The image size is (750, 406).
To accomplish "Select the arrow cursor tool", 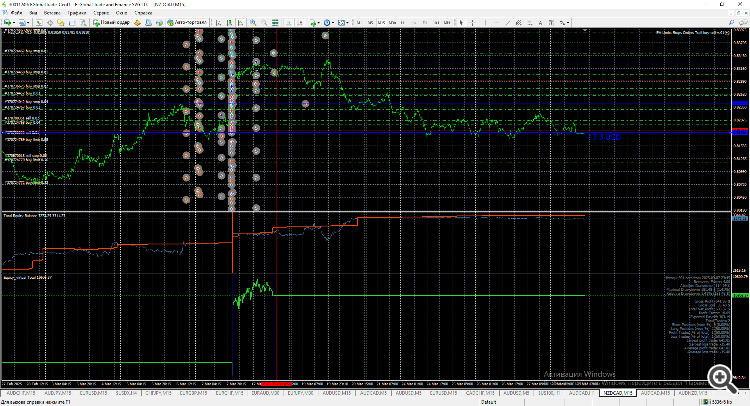I will coord(461,22).
